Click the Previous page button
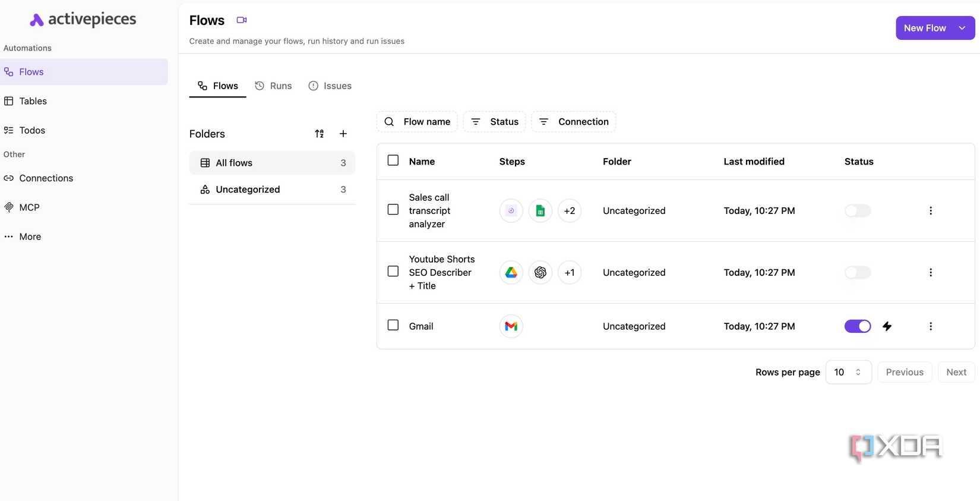The height and width of the screenshot is (501, 980). [905, 372]
